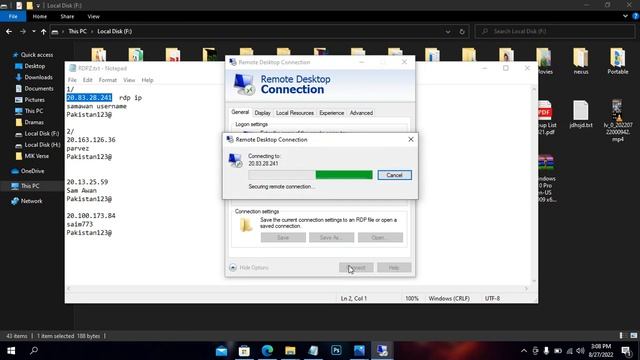Open Microsoft Store from taskbar
Viewport: 640px width, 360px height.
pos(244,351)
